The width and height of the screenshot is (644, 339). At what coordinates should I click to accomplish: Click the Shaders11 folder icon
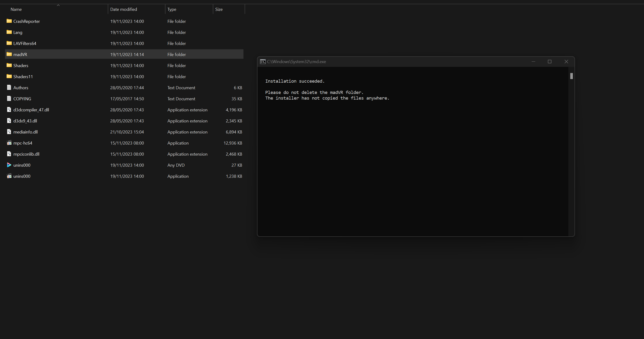pos(9,77)
